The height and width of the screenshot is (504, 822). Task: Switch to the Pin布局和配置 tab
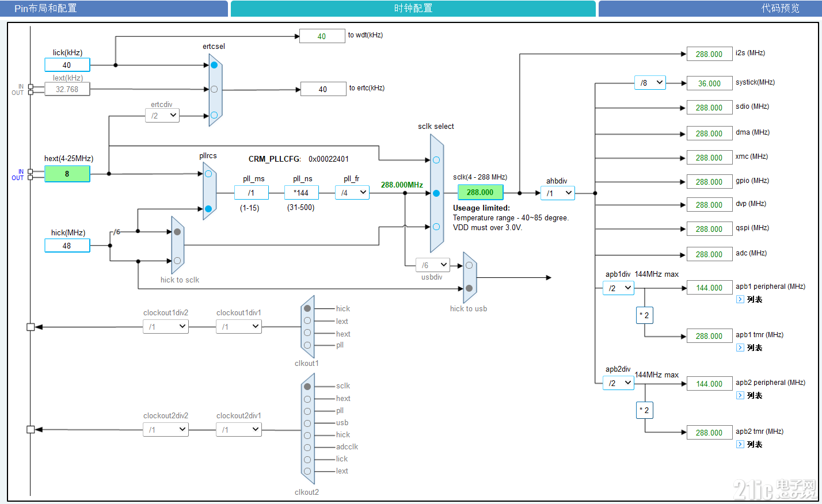coord(114,8)
